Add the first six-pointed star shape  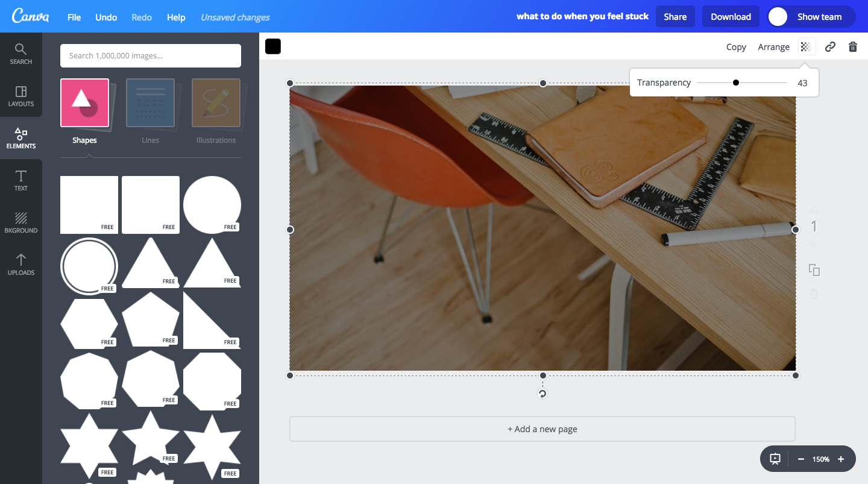[x=89, y=446]
